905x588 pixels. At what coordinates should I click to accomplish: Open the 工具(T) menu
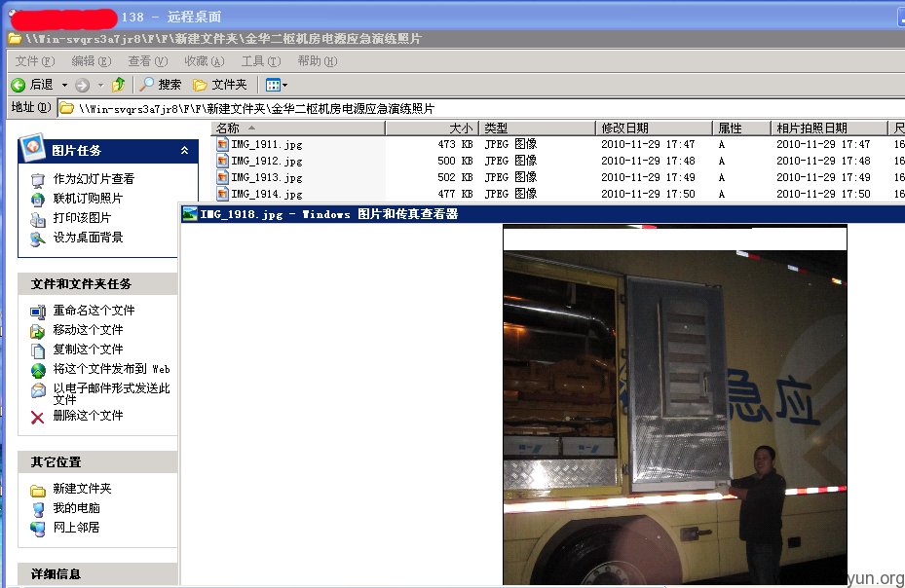261,61
